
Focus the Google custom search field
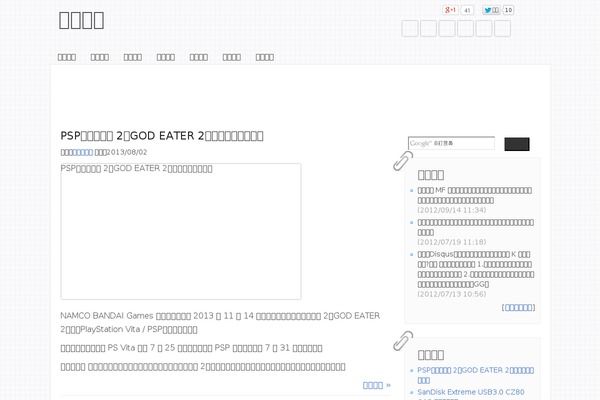tap(451, 143)
